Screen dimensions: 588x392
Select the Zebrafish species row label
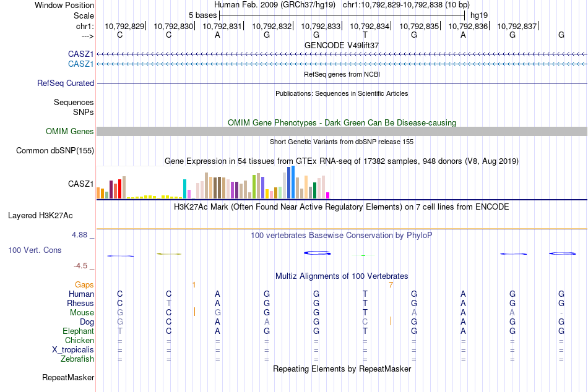[77, 359]
